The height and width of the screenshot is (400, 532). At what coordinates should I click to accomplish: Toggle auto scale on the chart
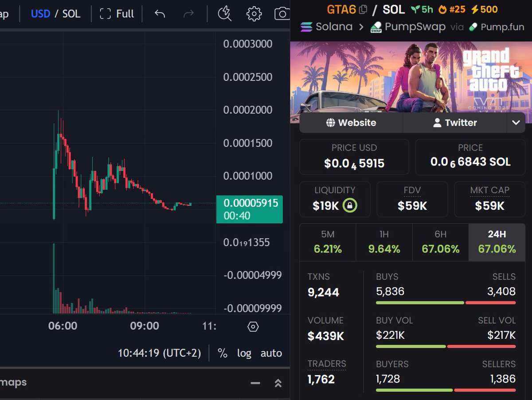point(271,353)
